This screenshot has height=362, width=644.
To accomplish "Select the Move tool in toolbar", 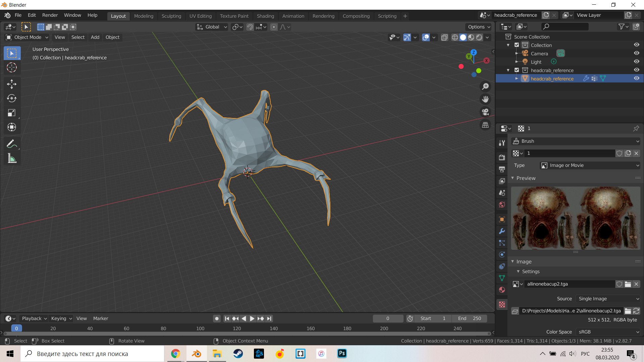I will (12, 84).
